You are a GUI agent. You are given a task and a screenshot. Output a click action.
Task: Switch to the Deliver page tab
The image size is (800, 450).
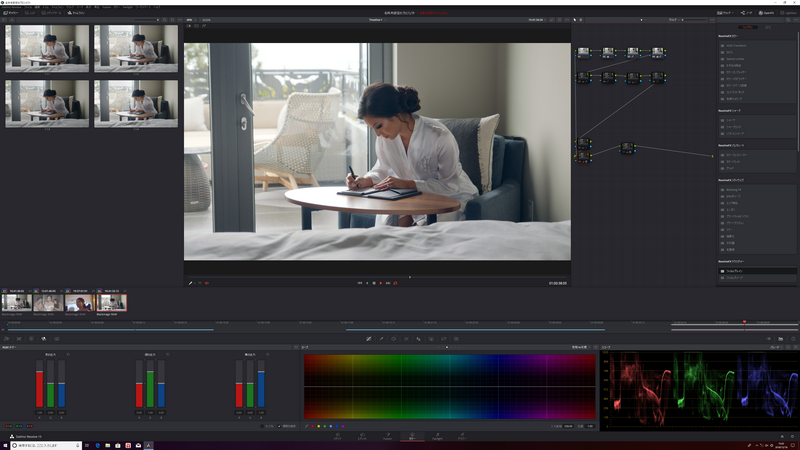coord(462,436)
